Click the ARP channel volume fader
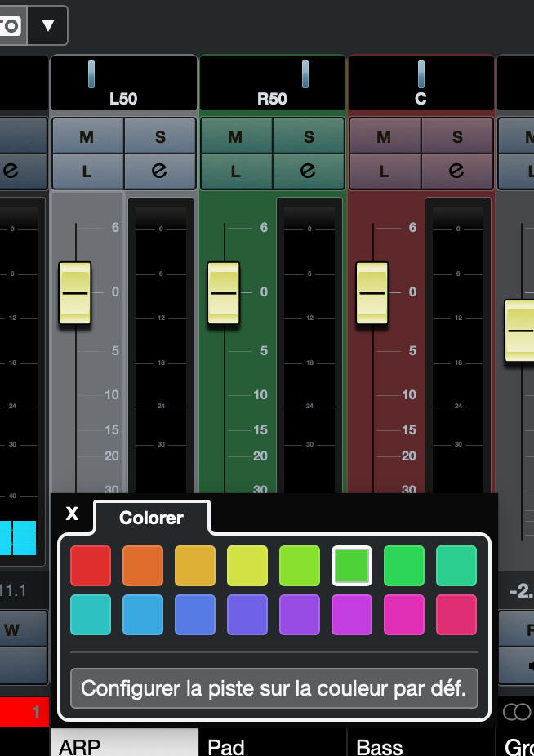 point(75,292)
